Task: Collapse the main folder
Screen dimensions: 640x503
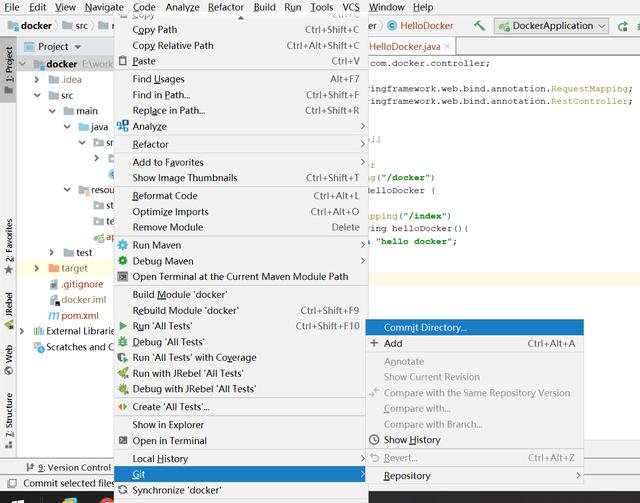Action: click(52, 111)
